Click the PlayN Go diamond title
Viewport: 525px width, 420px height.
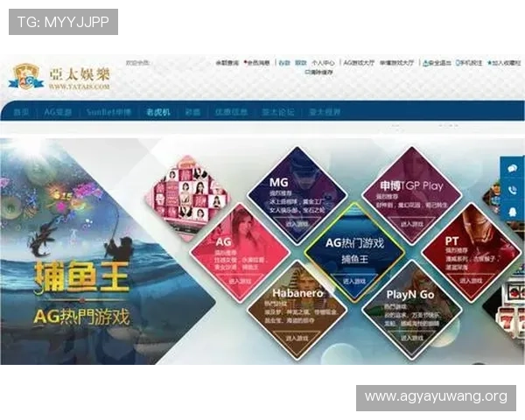pyautogui.click(x=410, y=294)
